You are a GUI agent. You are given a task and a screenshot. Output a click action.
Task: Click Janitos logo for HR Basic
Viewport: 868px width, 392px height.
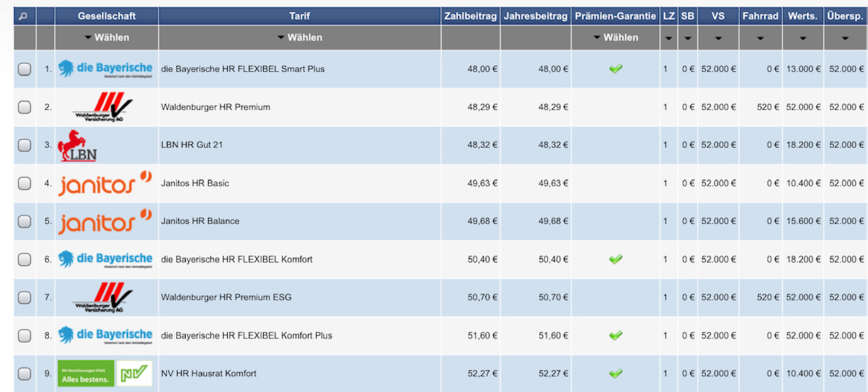[105, 183]
